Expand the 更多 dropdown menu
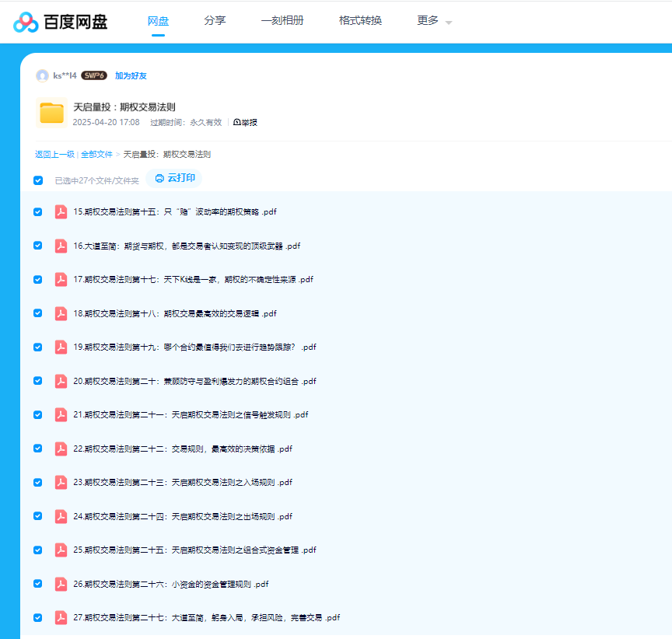672x639 pixels. point(434,21)
